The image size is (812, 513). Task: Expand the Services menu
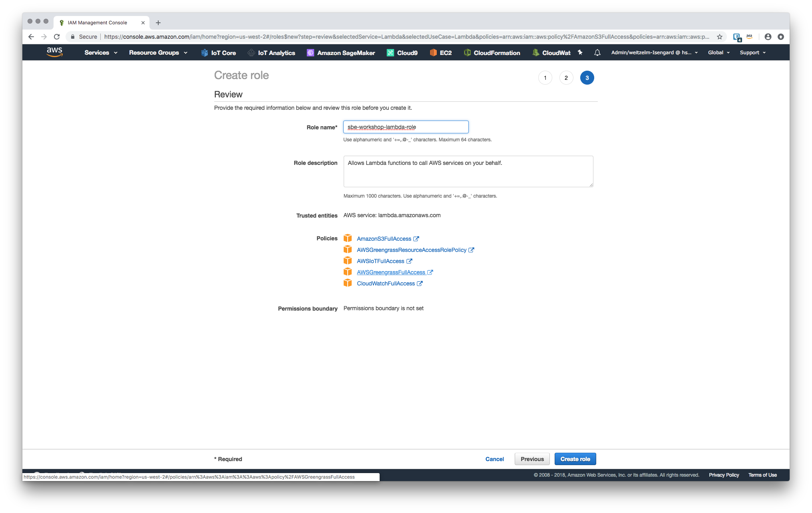(101, 53)
